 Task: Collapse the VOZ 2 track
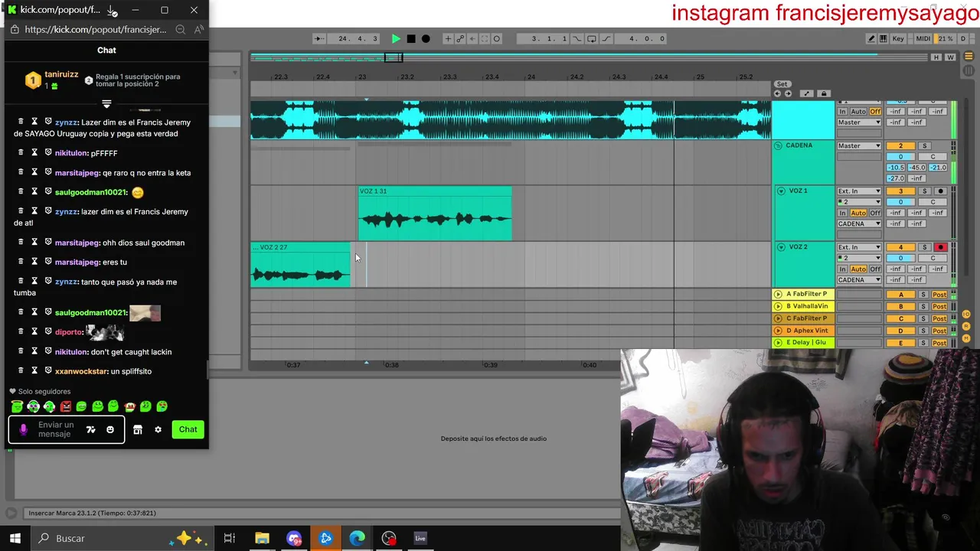pyautogui.click(x=781, y=247)
